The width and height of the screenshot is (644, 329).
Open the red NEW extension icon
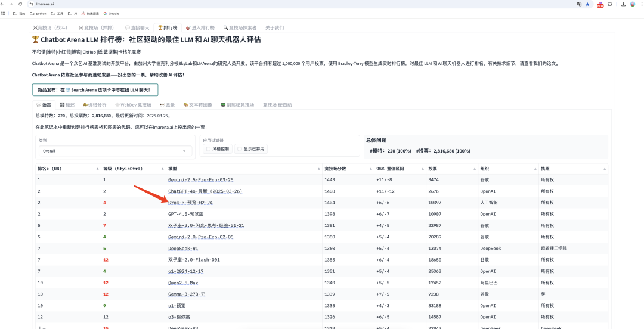pyautogui.click(x=600, y=5)
